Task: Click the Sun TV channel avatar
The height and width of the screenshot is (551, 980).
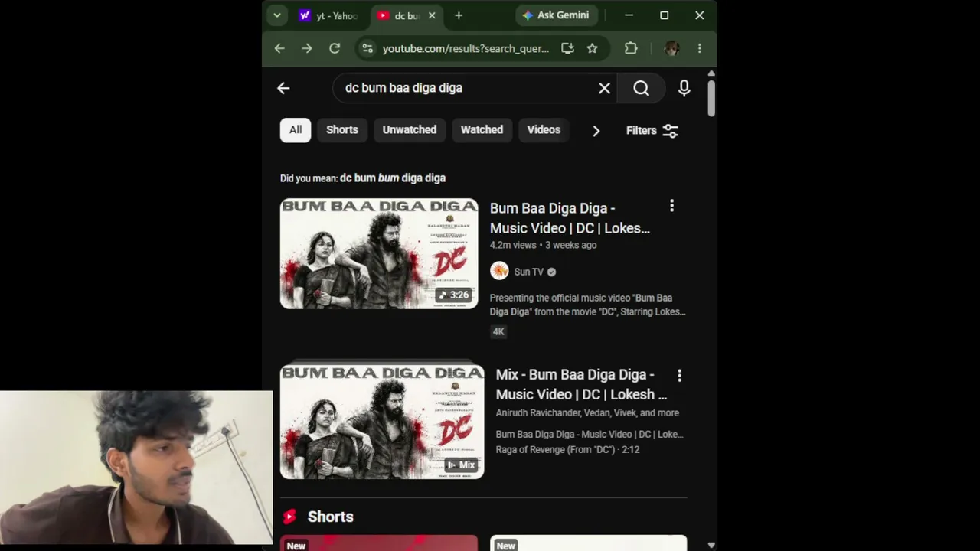Action: point(499,271)
